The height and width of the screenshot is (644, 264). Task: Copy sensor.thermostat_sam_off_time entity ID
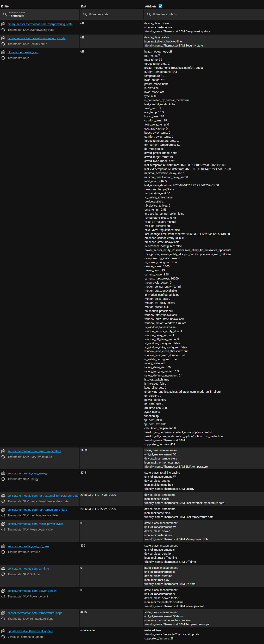pos(3,546)
